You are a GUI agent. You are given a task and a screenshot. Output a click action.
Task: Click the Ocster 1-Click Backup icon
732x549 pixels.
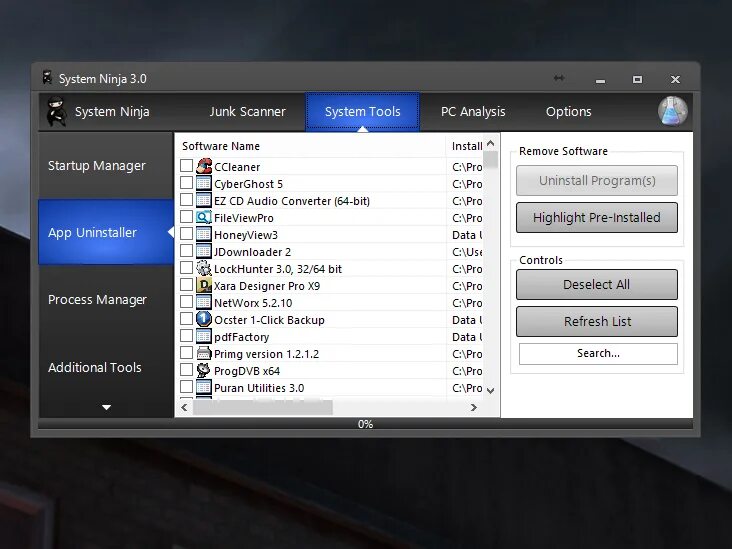click(x=204, y=319)
